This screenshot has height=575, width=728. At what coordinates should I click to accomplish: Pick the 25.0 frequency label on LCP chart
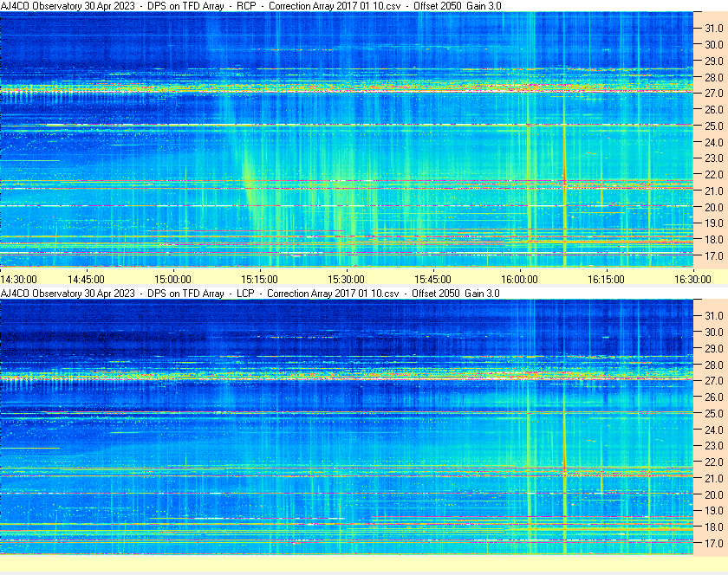coord(714,413)
